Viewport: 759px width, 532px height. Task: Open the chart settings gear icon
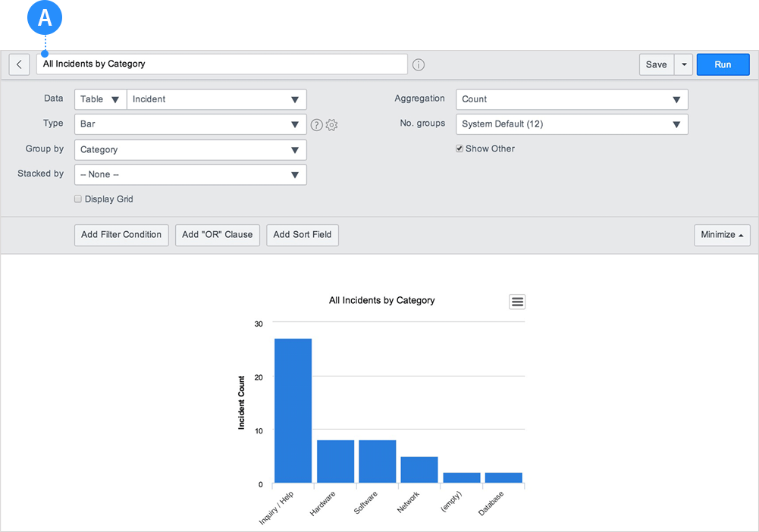point(331,124)
